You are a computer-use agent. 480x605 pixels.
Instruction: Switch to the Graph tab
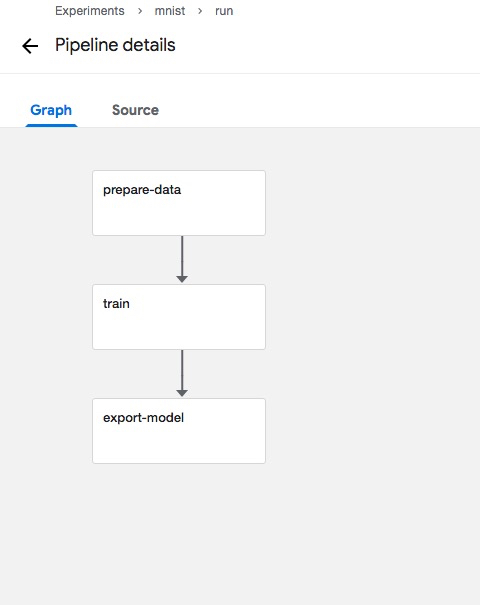(51, 110)
